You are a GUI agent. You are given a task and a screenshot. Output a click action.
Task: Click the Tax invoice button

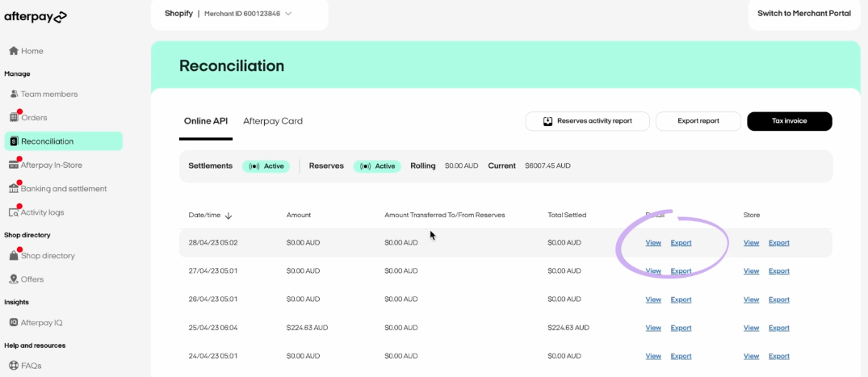coord(789,121)
